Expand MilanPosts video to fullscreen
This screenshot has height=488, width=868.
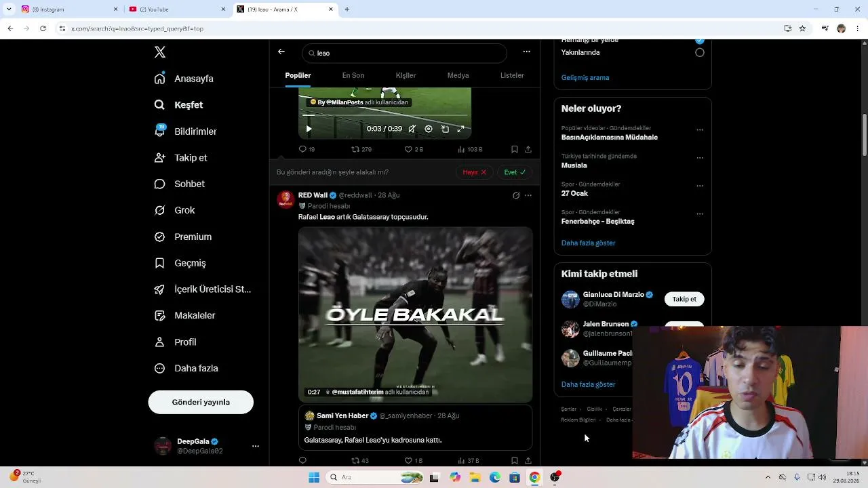click(x=461, y=129)
